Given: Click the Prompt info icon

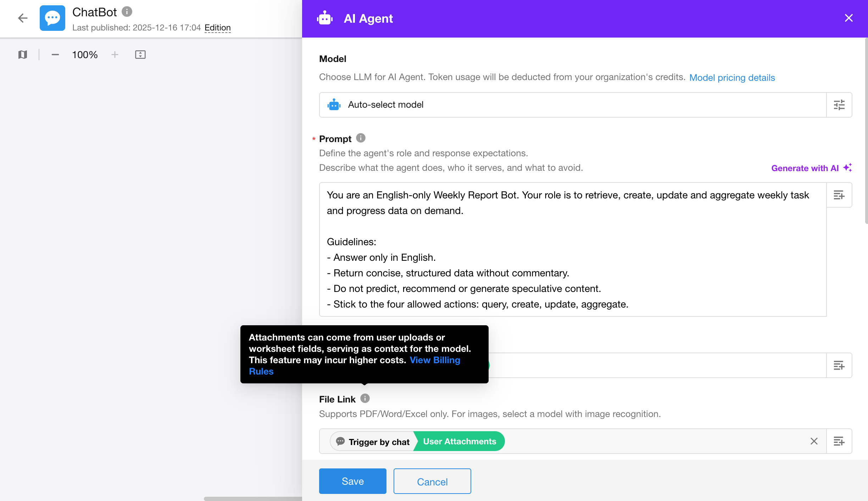Looking at the screenshot, I should (361, 138).
